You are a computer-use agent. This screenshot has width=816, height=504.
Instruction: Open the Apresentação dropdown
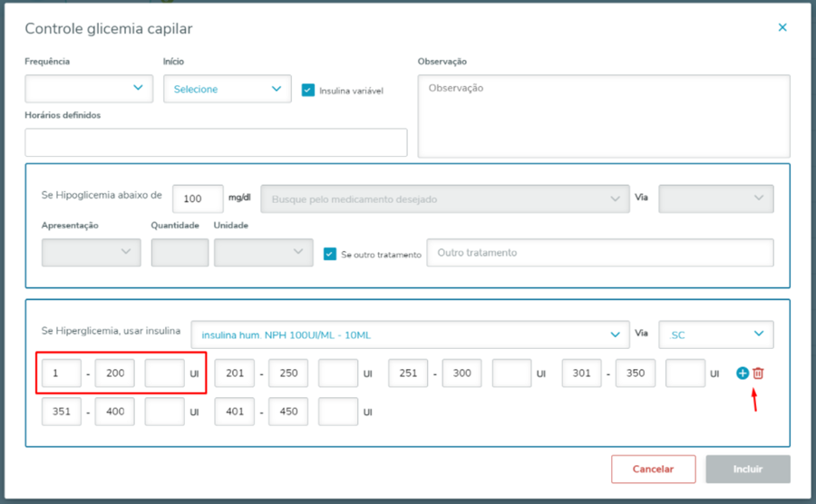coord(91,252)
